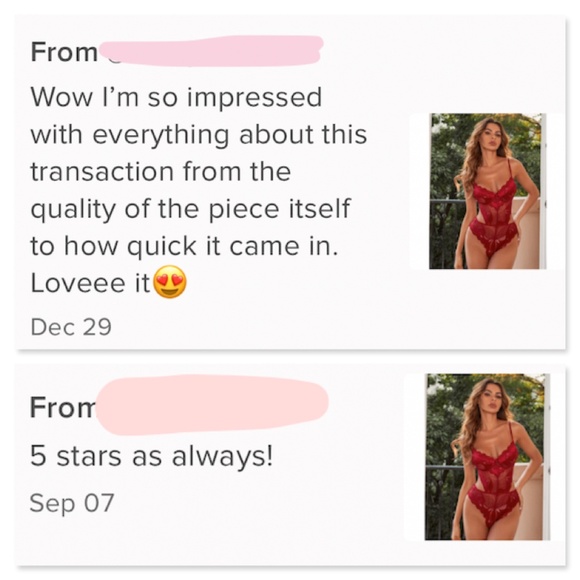Click the "to how quick it came in." line
The width and height of the screenshot is (580, 580).
184,246
